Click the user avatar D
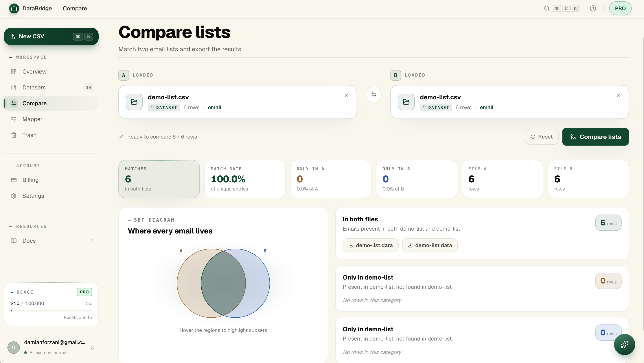This screenshot has height=363, width=644. (x=14, y=348)
